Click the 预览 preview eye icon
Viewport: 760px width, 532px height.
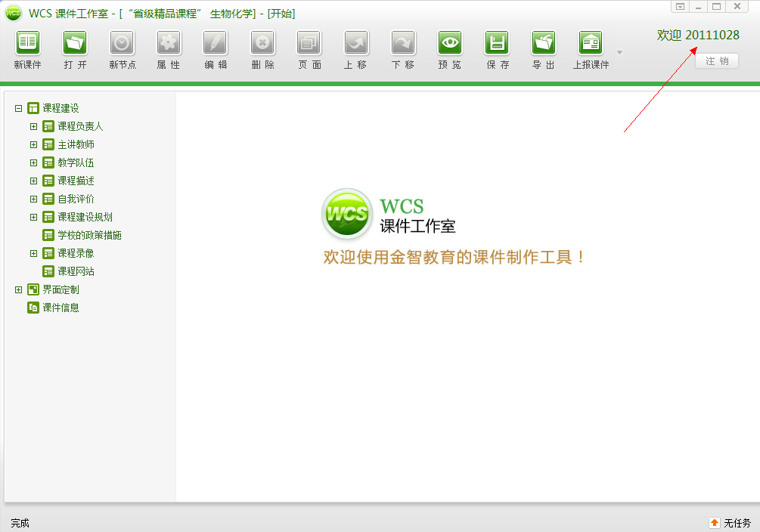[x=450, y=43]
